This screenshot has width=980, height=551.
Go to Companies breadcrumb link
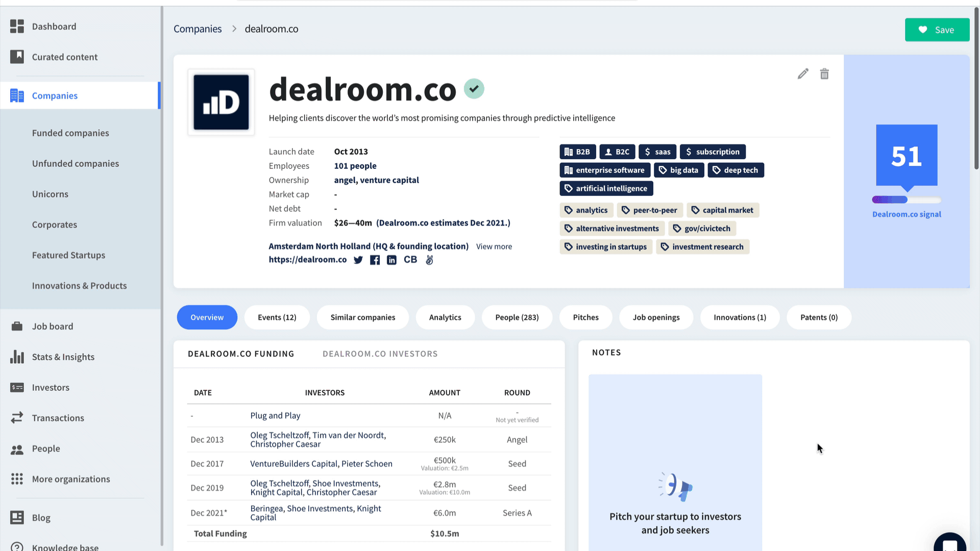pyautogui.click(x=198, y=29)
